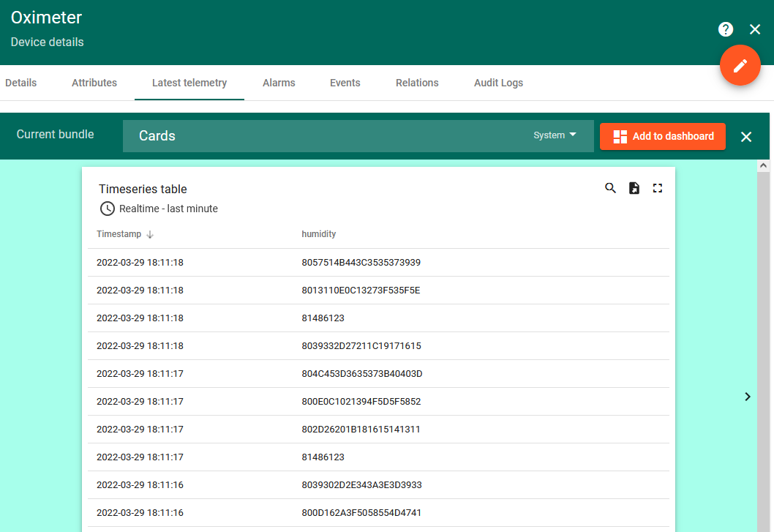Select the Events tab
Screen dimensions: 774x532
pos(345,83)
